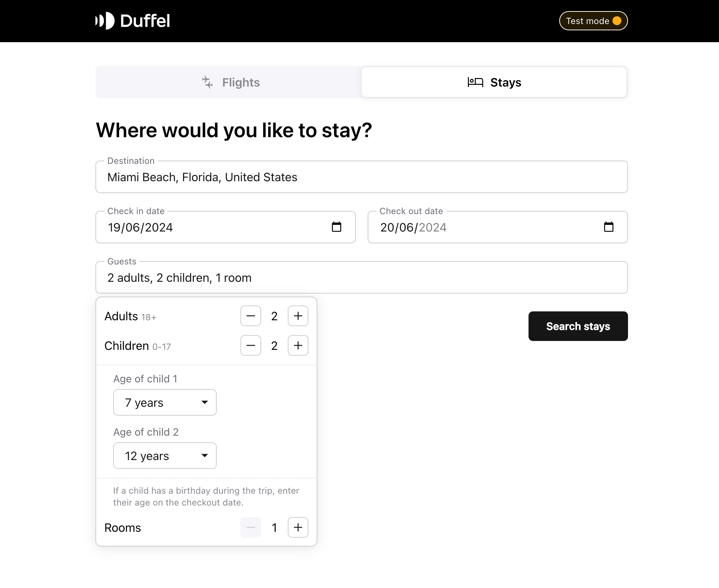719x588 pixels.
Task: Click the check in date field
Action: 226,227
